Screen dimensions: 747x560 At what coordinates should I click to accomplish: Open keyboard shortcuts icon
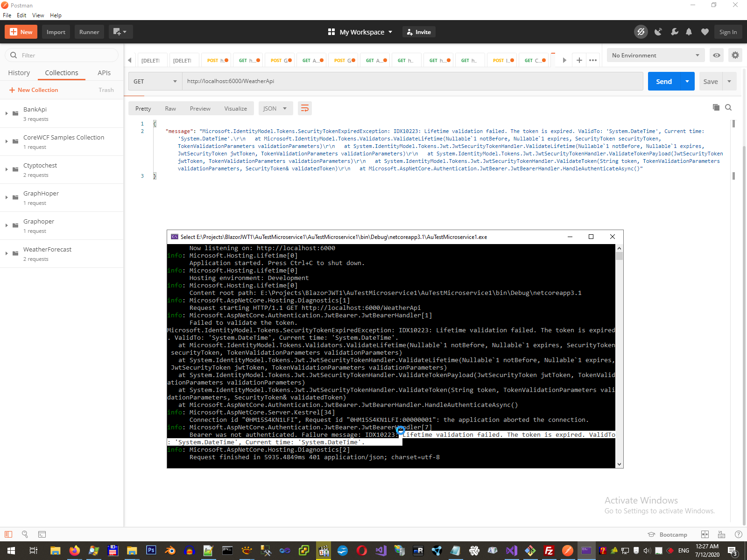click(x=721, y=534)
